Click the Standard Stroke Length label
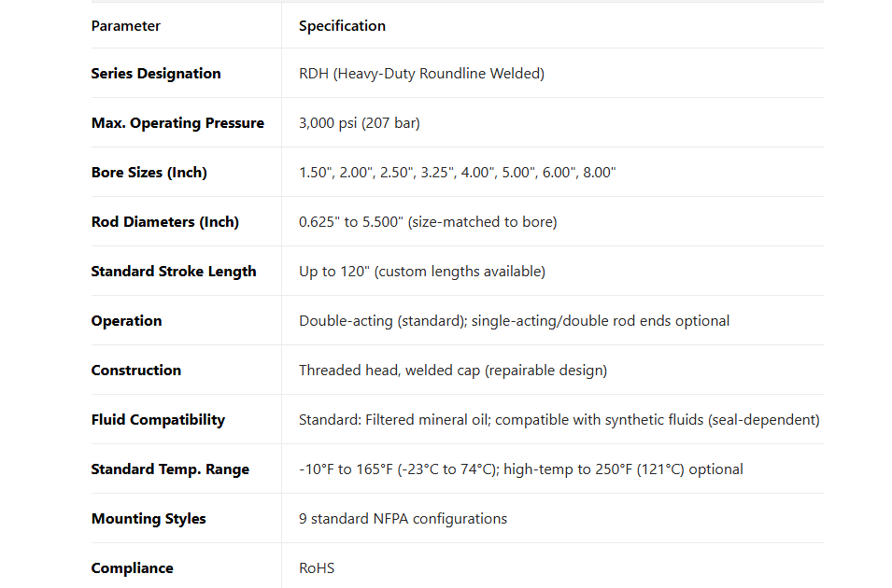The image size is (892, 588). pos(173,272)
